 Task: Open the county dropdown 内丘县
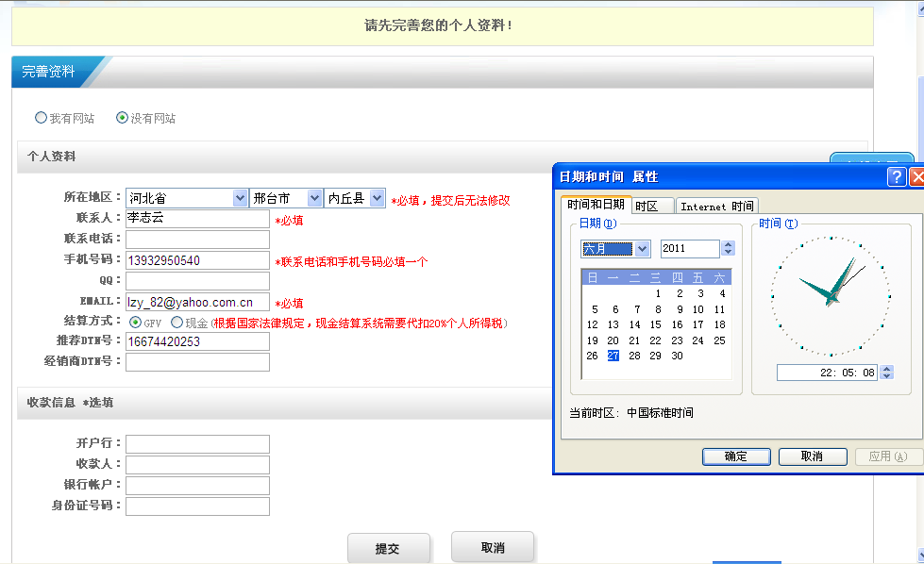pyautogui.click(x=378, y=198)
